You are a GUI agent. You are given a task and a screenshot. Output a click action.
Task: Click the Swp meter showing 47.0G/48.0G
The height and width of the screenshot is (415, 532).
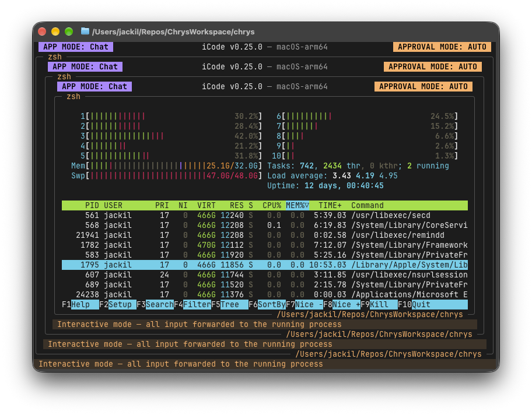tap(166, 175)
